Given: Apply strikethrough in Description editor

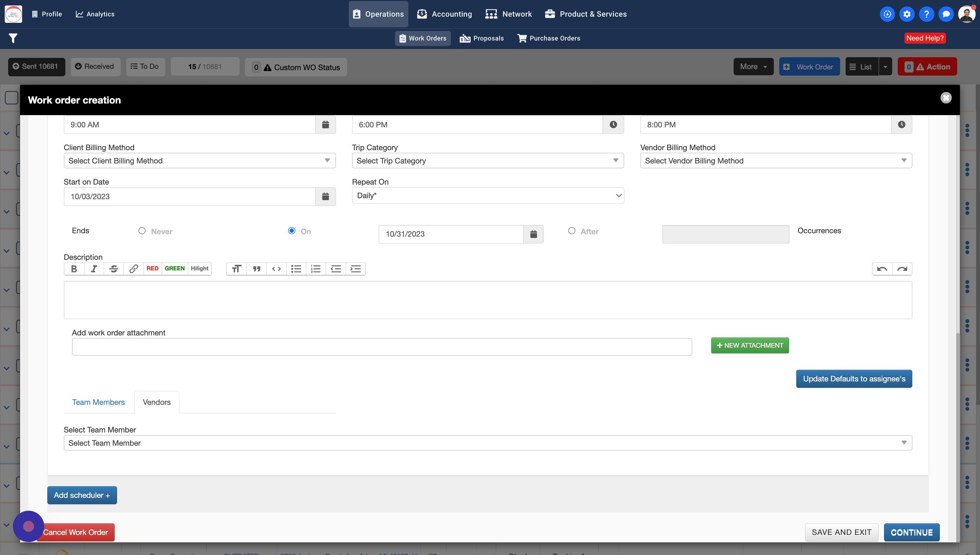Looking at the screenshot, I should [x=114, y=269].
